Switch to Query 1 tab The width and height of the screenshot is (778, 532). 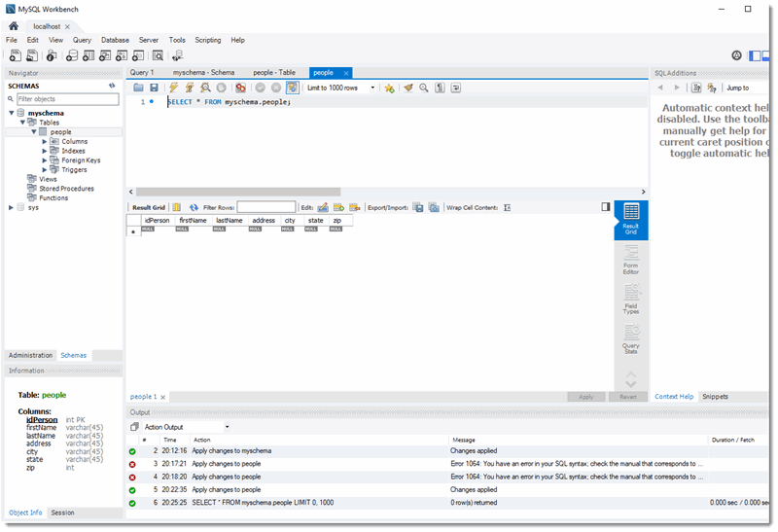tap(142, 72)
